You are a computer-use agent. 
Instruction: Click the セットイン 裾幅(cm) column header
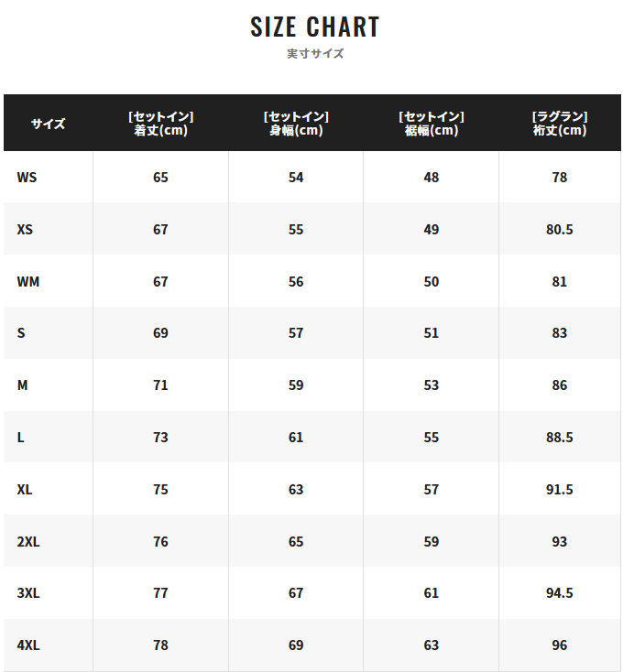click(x=432, y=123)
